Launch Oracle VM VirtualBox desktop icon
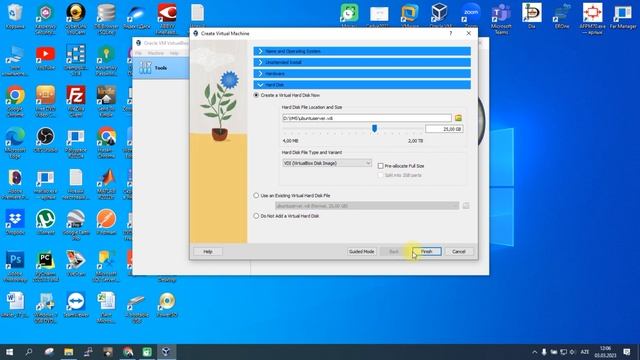 click(x=440, y=16)
